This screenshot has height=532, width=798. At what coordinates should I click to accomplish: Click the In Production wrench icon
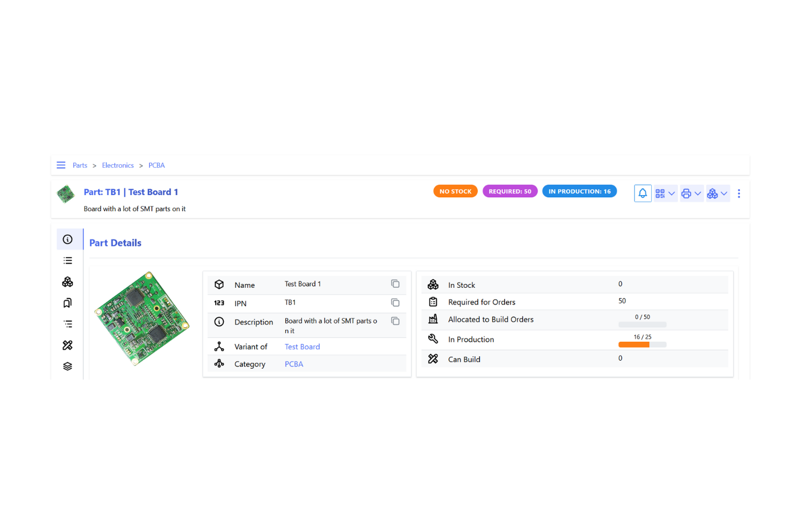point(433,339)
